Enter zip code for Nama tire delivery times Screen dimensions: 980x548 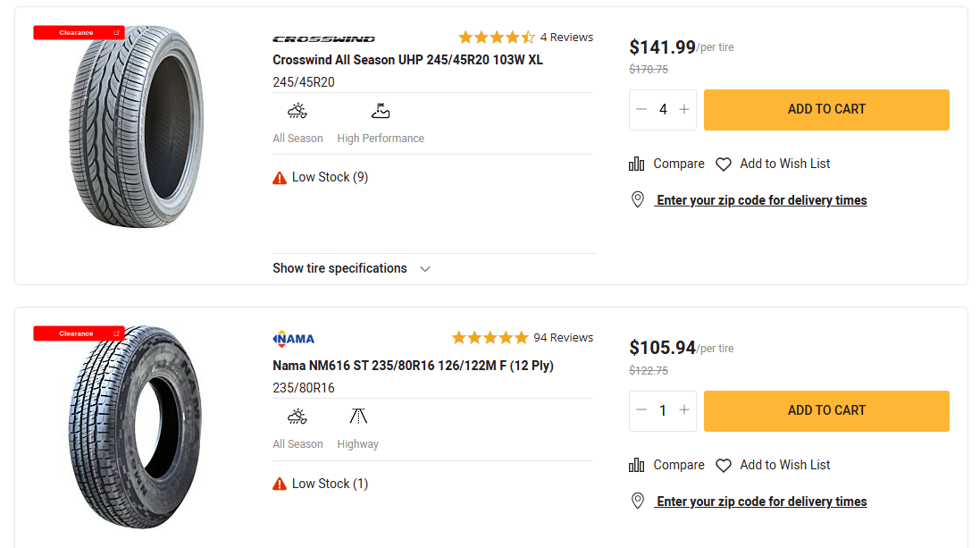coord(761,502)
